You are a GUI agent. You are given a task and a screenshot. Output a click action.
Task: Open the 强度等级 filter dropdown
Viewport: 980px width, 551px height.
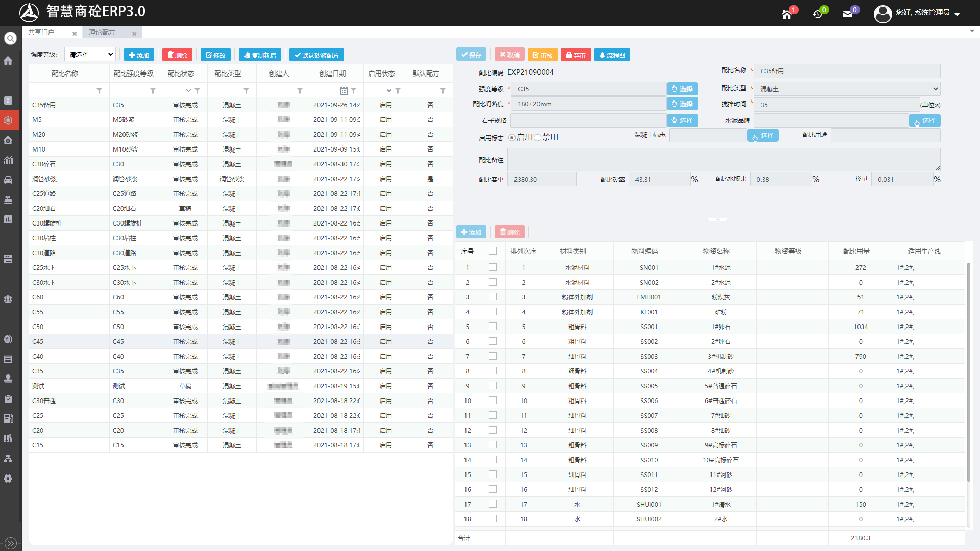click(x=90, y=55)
